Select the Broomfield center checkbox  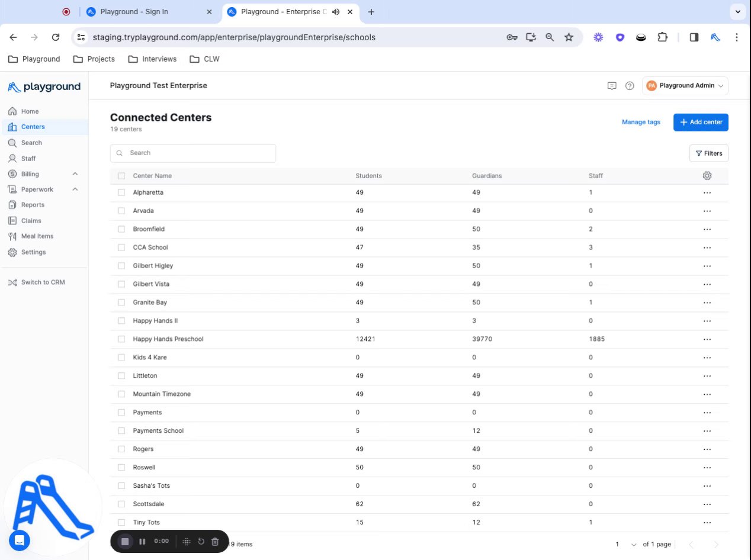point(121,229)
